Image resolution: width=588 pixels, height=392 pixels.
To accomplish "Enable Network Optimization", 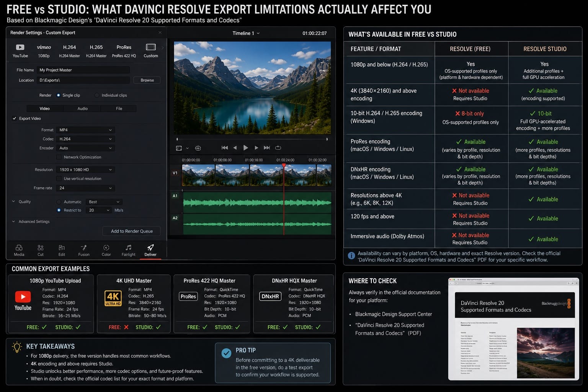I will click(59, 157).
